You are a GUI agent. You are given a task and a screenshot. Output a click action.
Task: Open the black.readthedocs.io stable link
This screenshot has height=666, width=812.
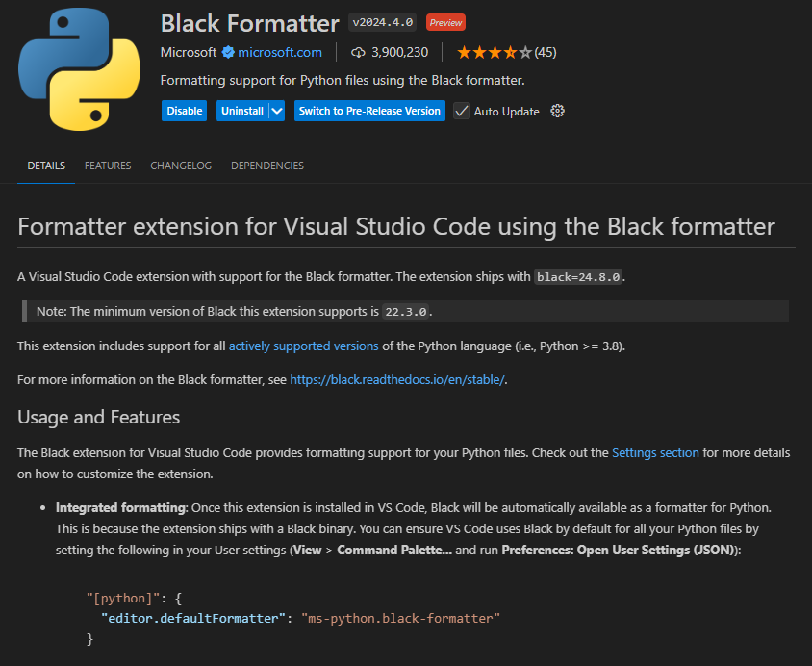(x=396, y=379)
